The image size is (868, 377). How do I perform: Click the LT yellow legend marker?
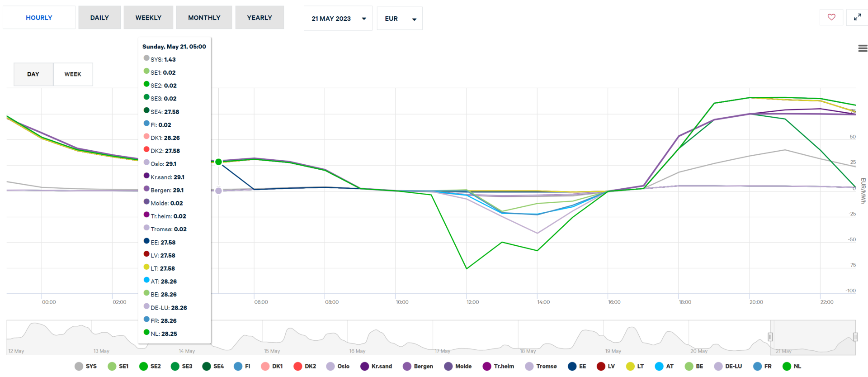(x=630, y=366)
